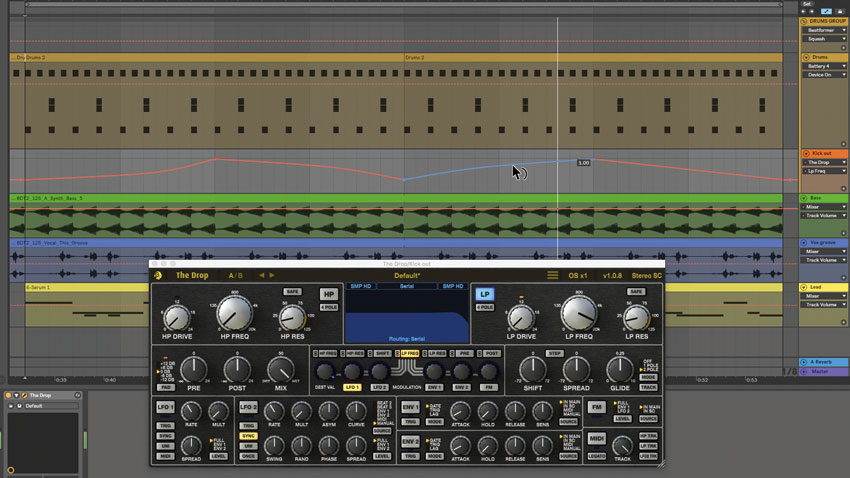This screenshot has height=478, width=850.
Task: Toggle the LEGATO button in MIDI section
Action: [597, 456]
